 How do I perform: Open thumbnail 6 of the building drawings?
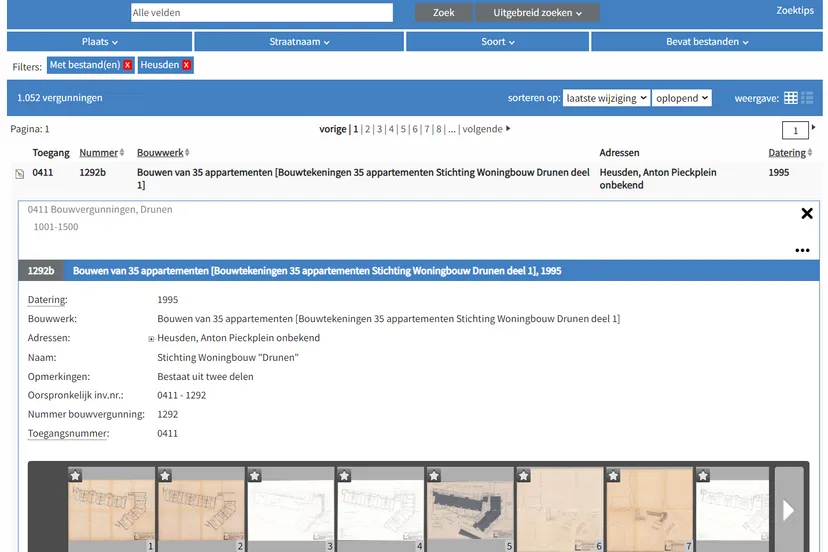[559, 510]
